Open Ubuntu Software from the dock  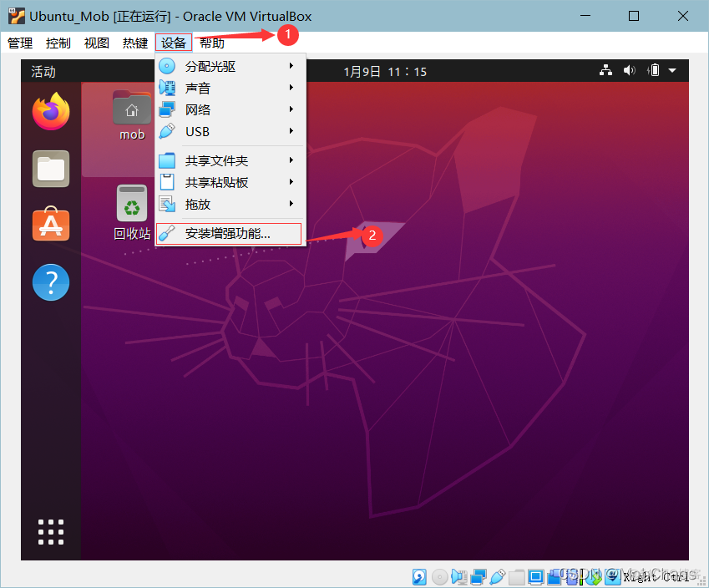pos(51,225)
